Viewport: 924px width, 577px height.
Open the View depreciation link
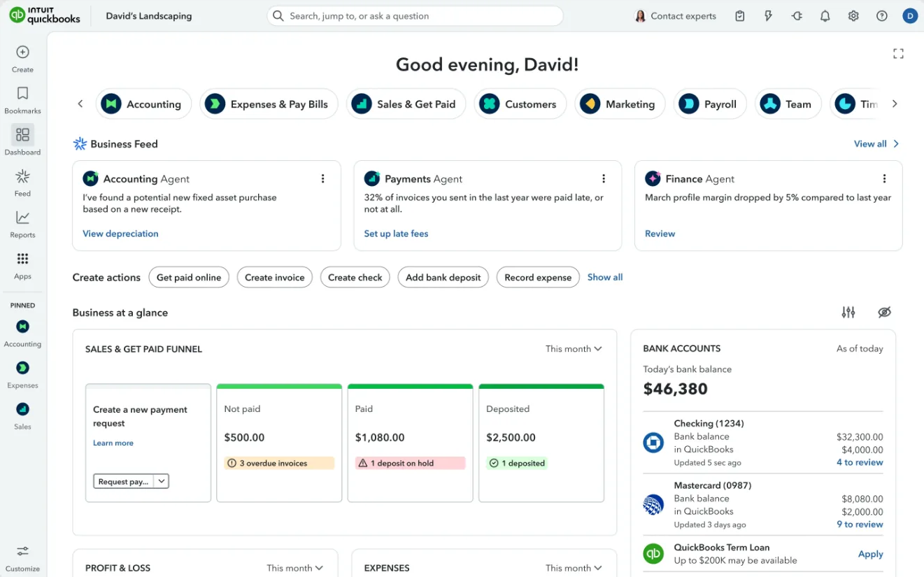[120, 234]
